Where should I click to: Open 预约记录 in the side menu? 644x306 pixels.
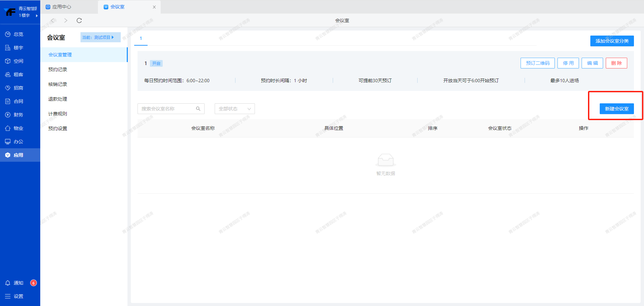(58, 69)
